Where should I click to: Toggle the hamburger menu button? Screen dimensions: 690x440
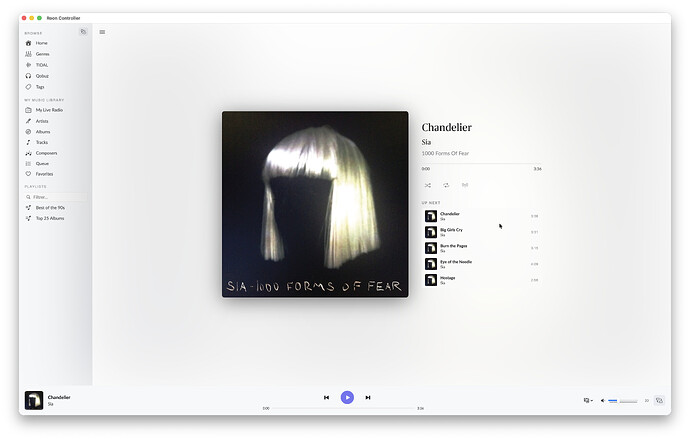coord(102,32)
